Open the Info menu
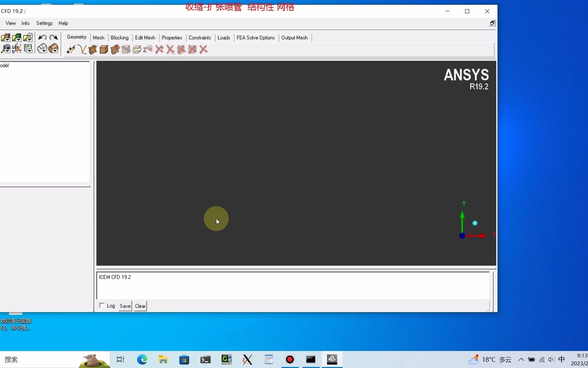This screenshot has width=588, height=368. point(26,23)
